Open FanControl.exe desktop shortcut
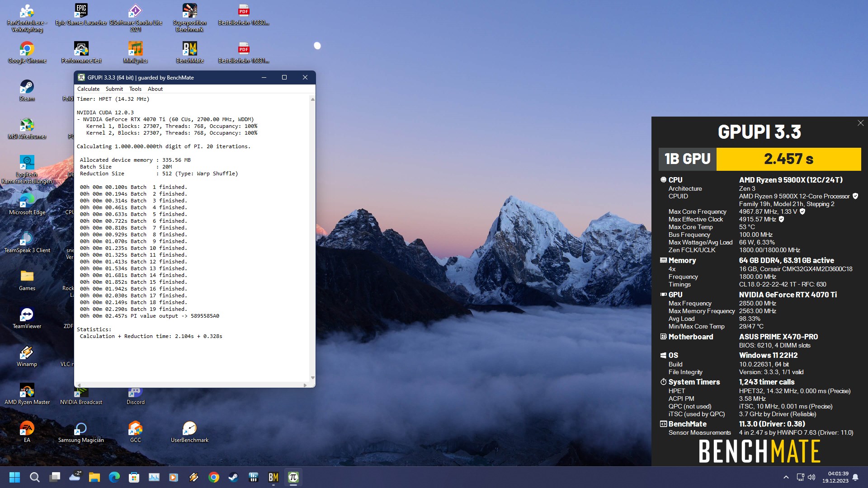 [x=27, y=18]
